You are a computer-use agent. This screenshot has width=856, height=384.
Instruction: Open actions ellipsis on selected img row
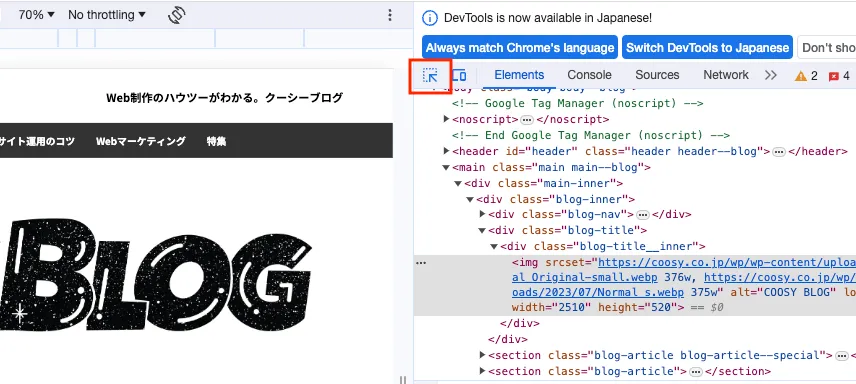tap(421, 263)
